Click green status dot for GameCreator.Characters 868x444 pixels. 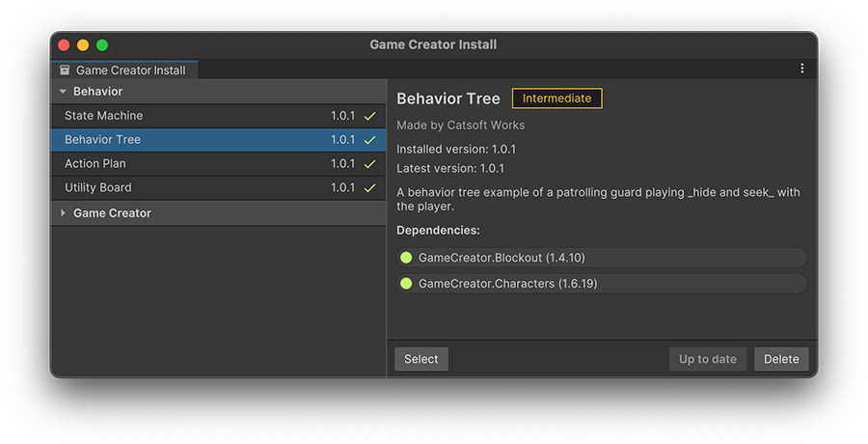[406, 283]
